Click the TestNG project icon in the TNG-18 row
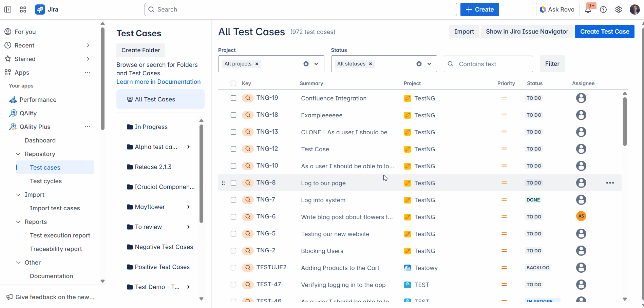Screen dimensions: 644x308 (408, 115)
